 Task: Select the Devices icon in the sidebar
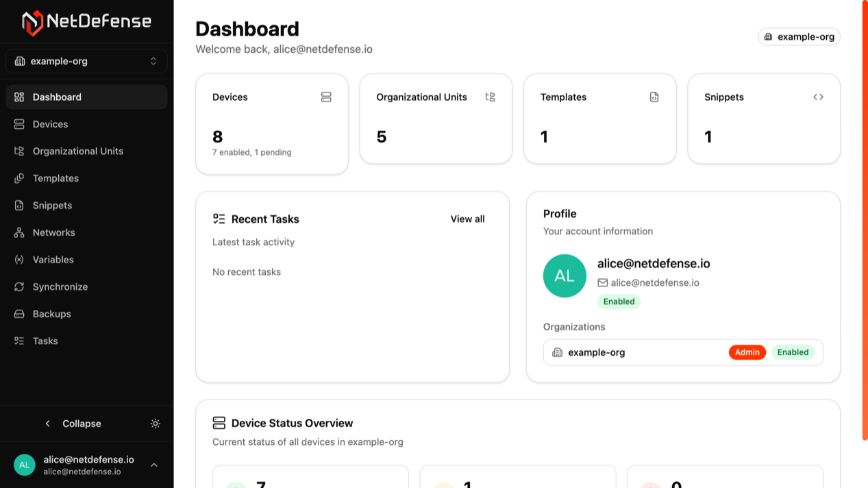point(19,124)
